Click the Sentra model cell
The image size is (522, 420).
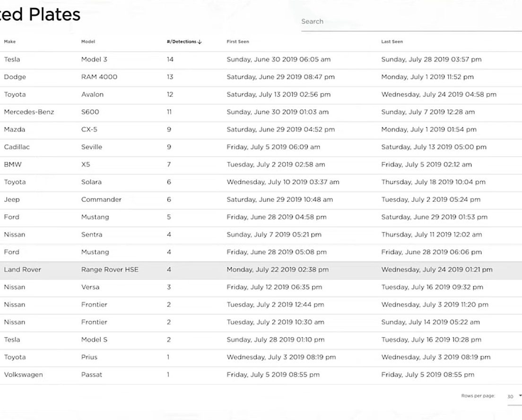(x=92, y=235)
